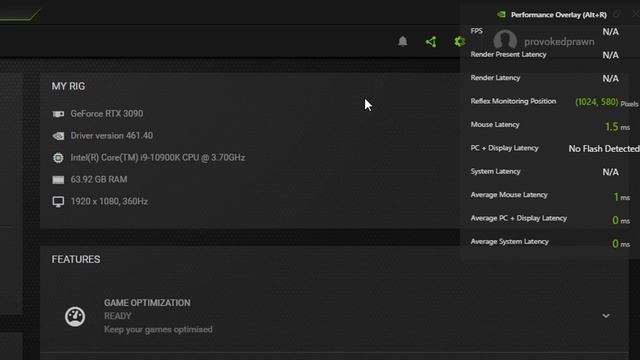Click the monitor display icon

pyautogui.click(x=58, y=202)
